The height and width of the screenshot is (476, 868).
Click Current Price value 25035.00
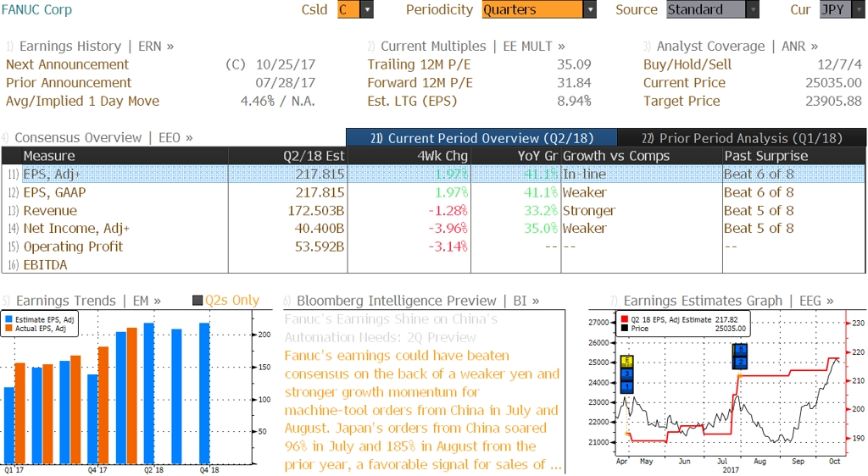(x=834, y=83)
